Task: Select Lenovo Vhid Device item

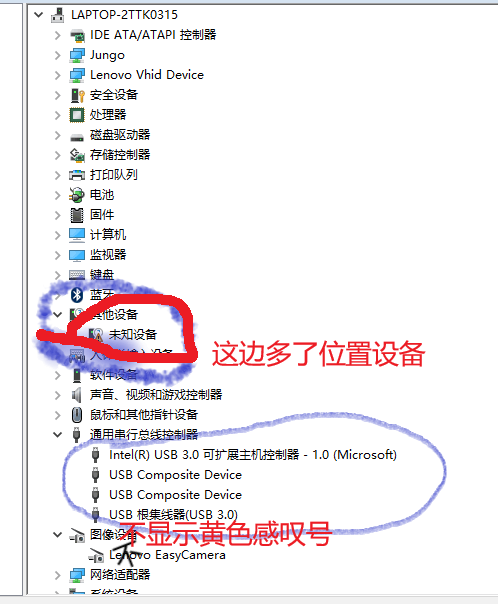Action: tap(147, 75)
